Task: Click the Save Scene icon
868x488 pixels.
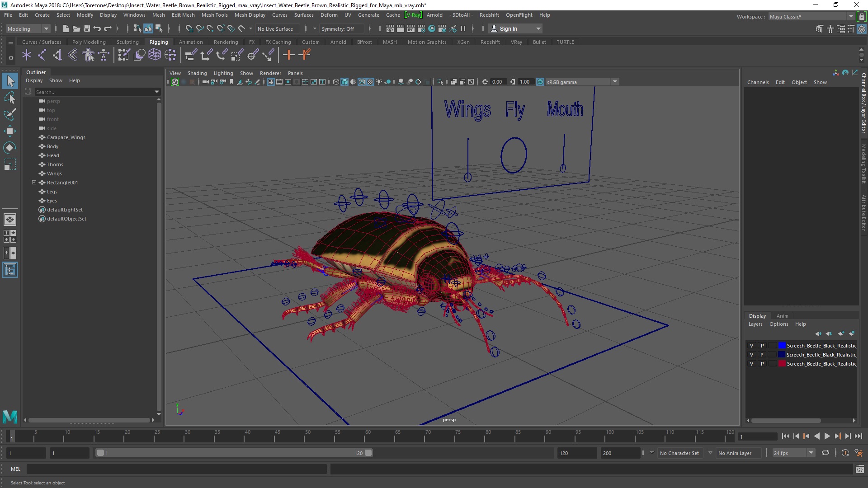Action: click(87, 28)
